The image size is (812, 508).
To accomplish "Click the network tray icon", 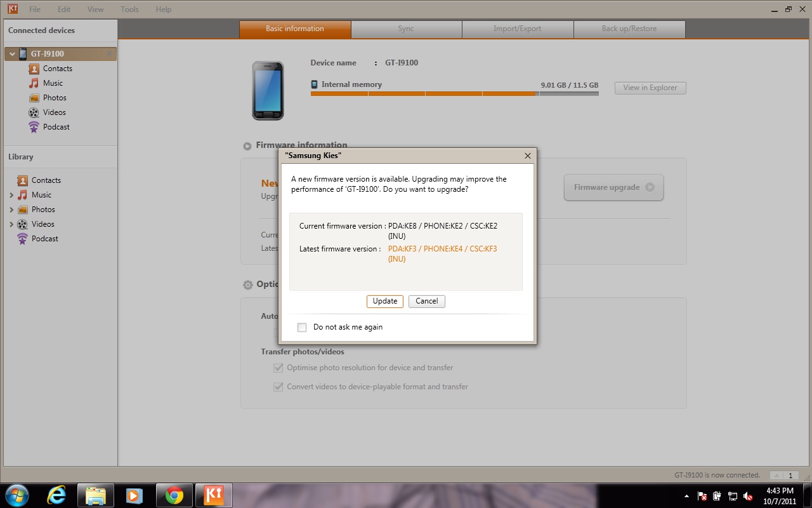I will pyautogui.click(x=733, y=496).
